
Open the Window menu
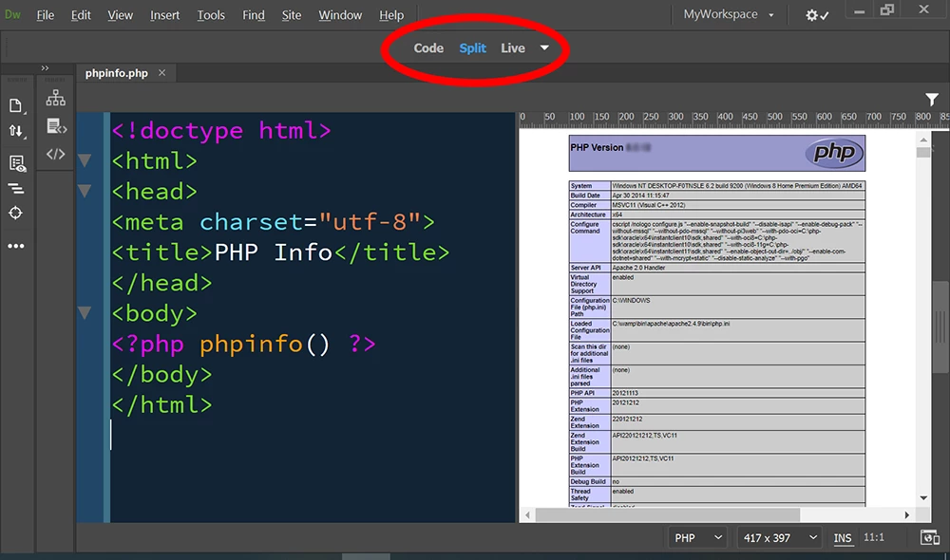coord(340,15)
